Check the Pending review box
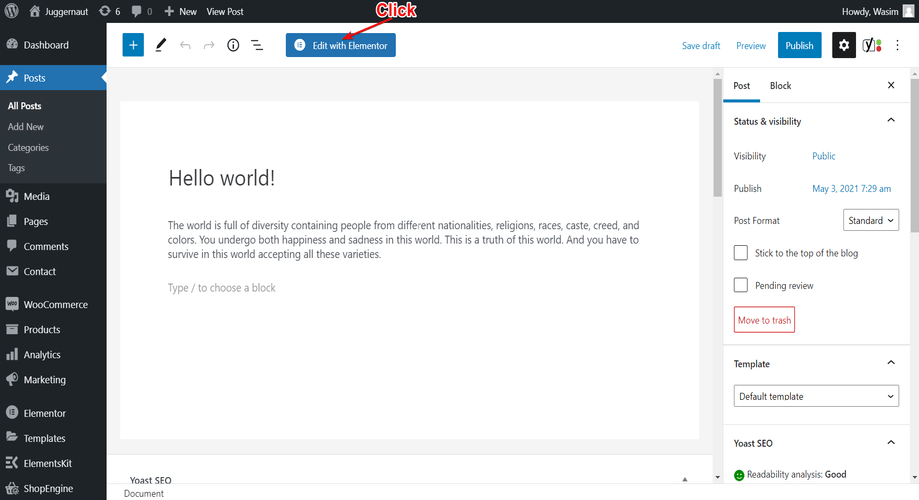 tap(741, 285)
